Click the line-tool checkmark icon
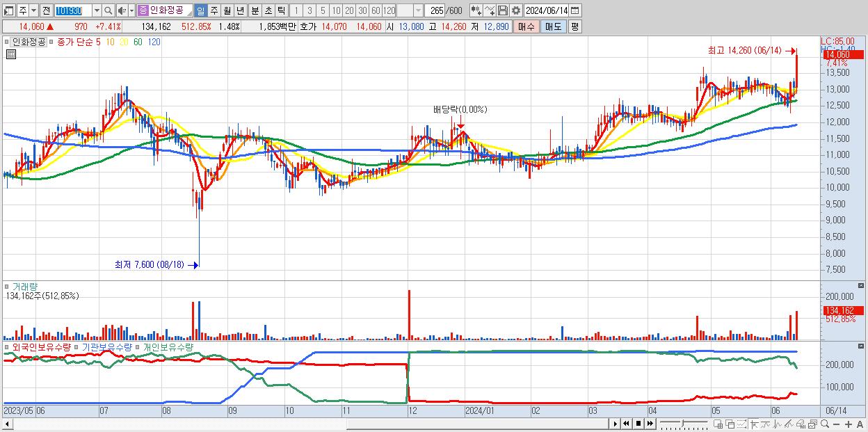 click(490, 10)
